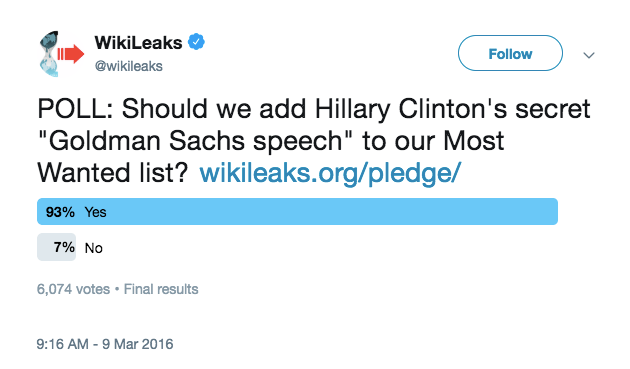This screenshot has width=630, height=369.
Task: Open the WikiLeaks display name profile
Action: (x=138, y=42)
